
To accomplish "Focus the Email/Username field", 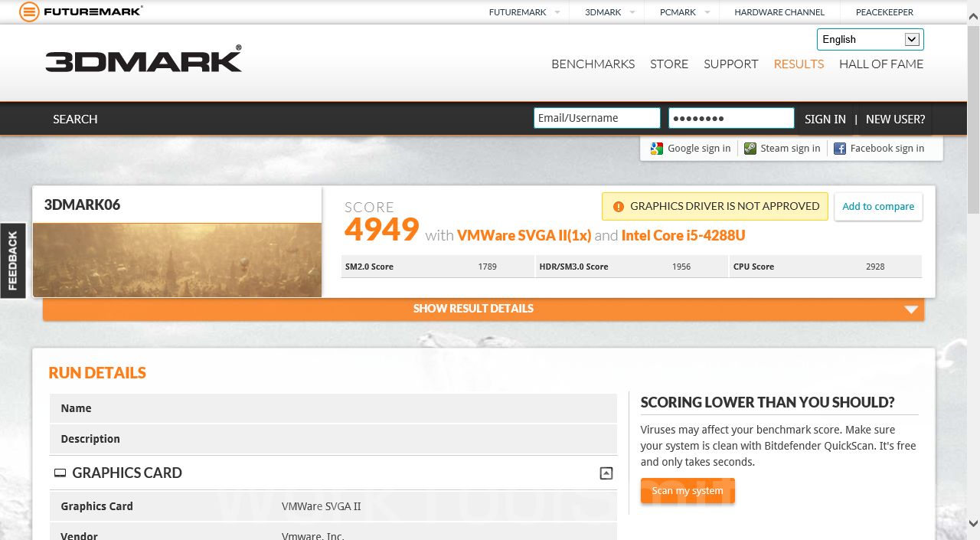I will (597, 118).
